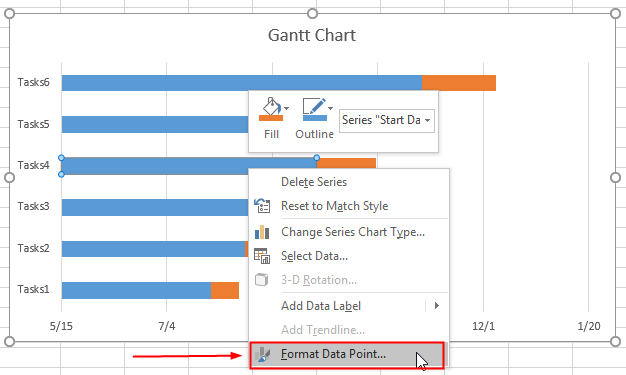626x375 pixels.
Task: Open the Series "Start Da" element selector
Action: [x=387, y=120]
